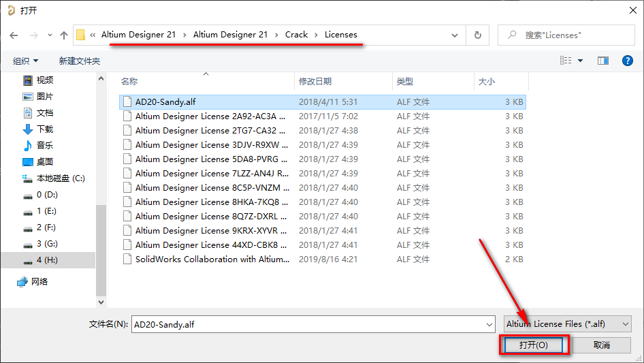
Task: Select drive 3 (G:)
Action: point(47,244)
